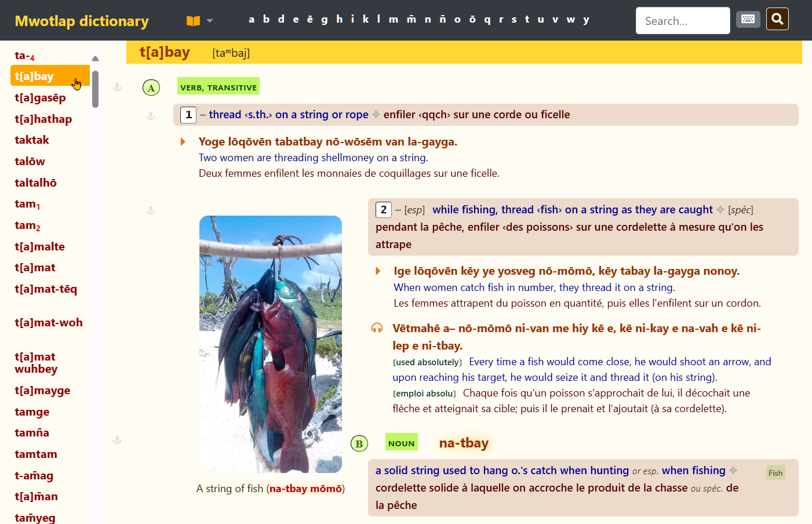Viewport: 812px width, 524px height.
Task: Click the Fish semantic tag
Action: pyautogui.click(x=775, y=473)
